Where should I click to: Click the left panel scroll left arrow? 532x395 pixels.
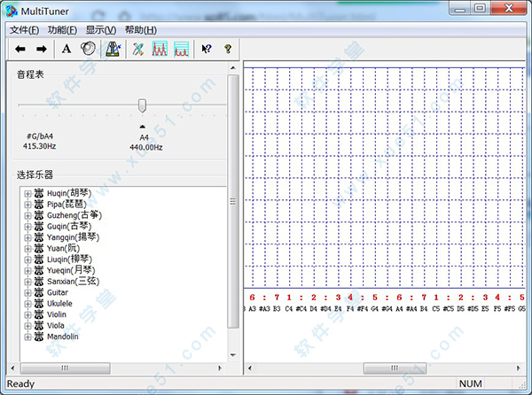(x=13, y=368)
